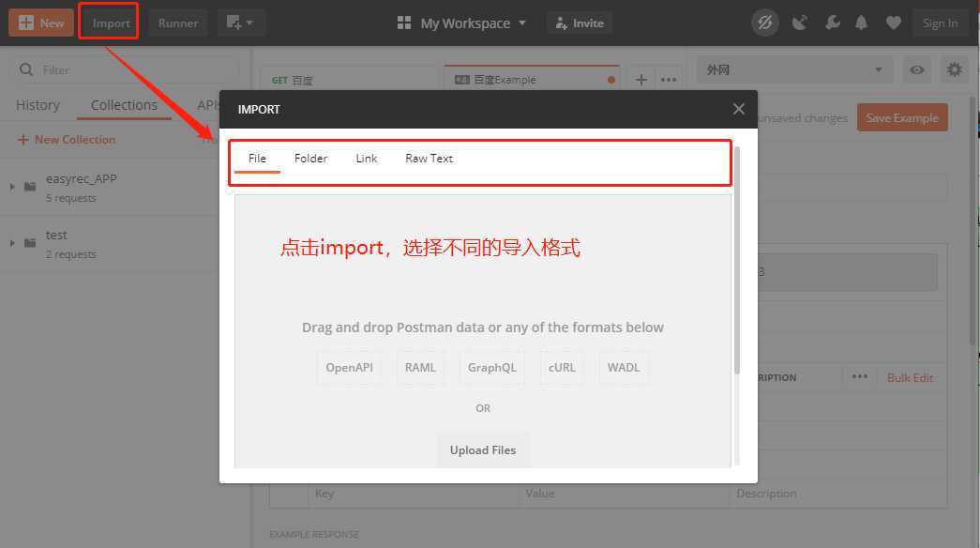Select the File import tab
The width and height of the screenshot is (980, 548).
257,159
